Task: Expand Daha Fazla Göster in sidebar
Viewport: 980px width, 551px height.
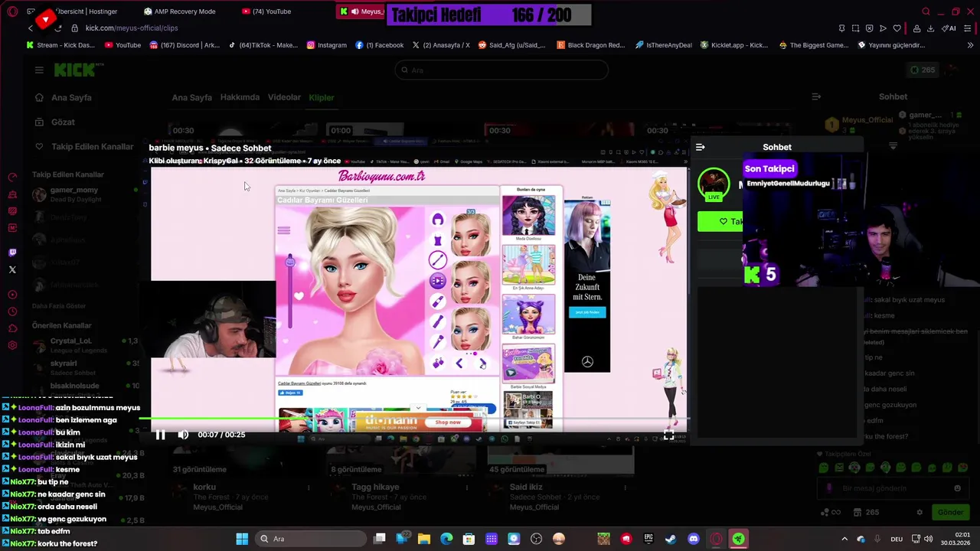Action: point(59,306)
